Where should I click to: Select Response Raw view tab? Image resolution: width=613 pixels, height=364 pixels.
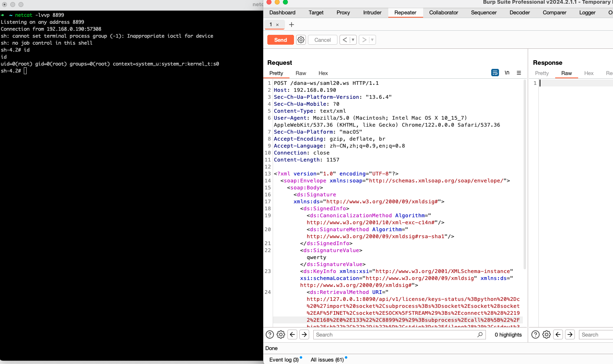(567, 73)
